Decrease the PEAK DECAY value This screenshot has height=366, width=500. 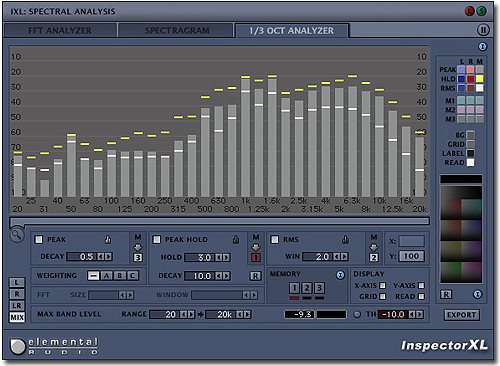[x=101, y=257]
